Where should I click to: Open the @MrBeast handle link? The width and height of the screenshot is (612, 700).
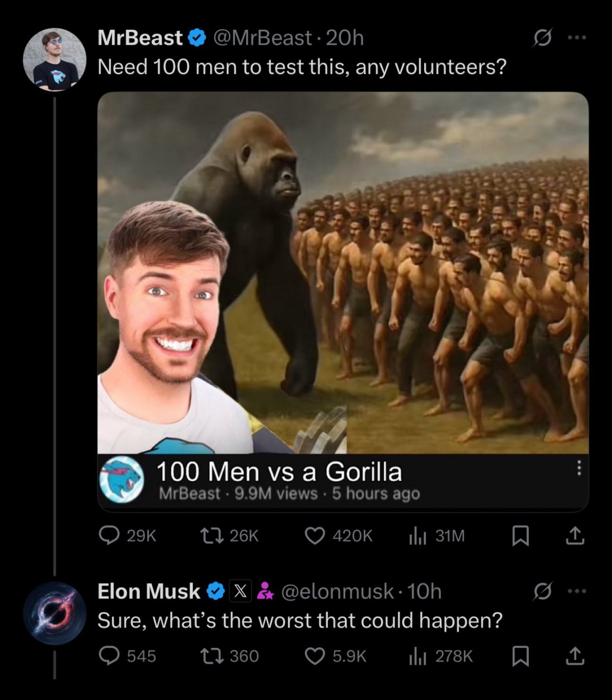(262, 38)
